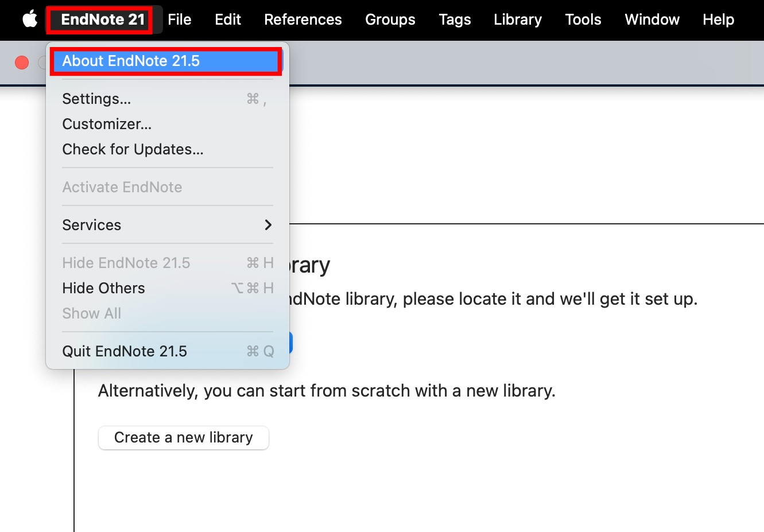This screenshot has width=764, height=532.
Task: Open Customizer... menu entry
Action: click(x=107, y=124)
